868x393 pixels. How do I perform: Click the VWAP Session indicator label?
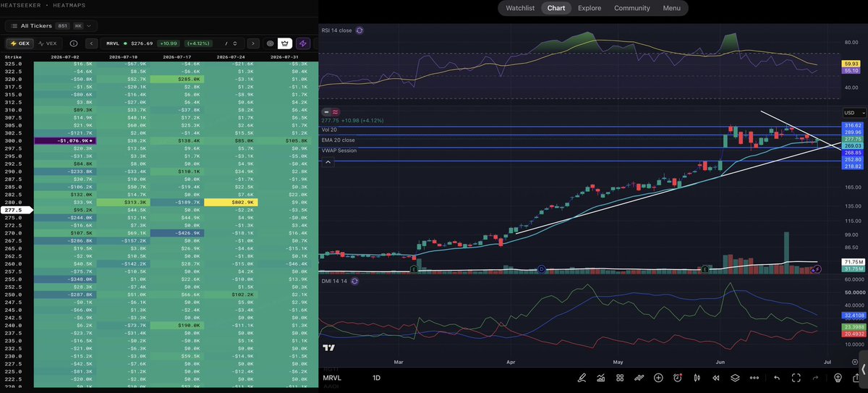coord(339,150)
